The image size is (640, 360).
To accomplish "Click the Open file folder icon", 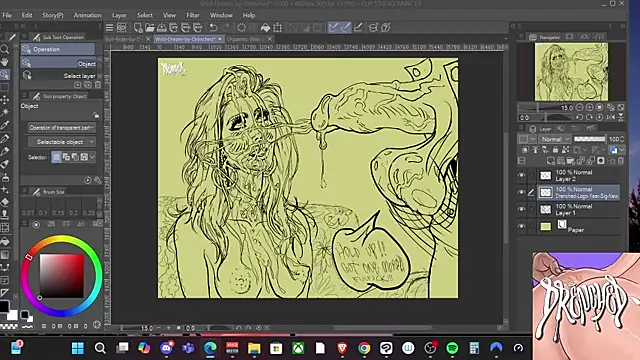I will click(150, 27).
